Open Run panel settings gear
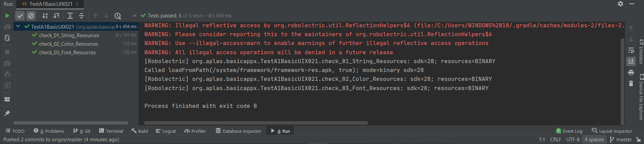 click(620, 4)
